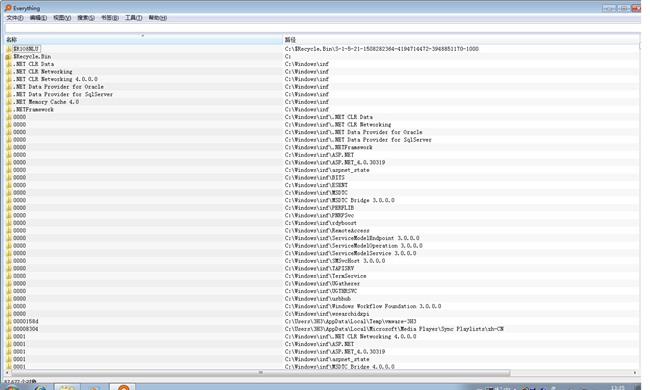Click the path C:\Windows\inf\MSDTC Bridge 3.0.0.0

[340, 200]
